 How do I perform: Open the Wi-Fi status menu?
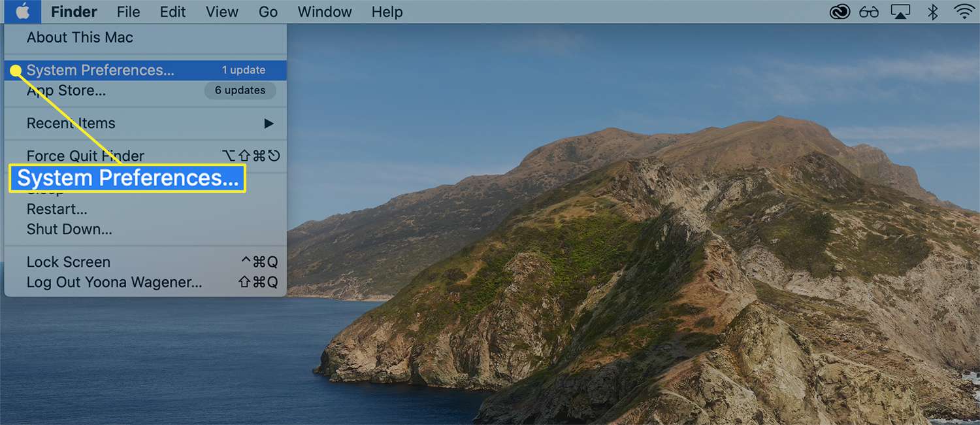tap(964, 12)
